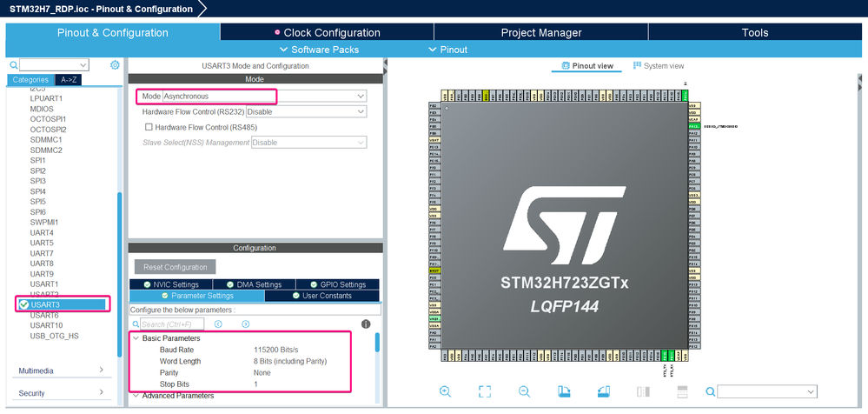Rotate the chip clockwise
The image size is (868, 414).
pyautogui.click(x=564, y=392)
